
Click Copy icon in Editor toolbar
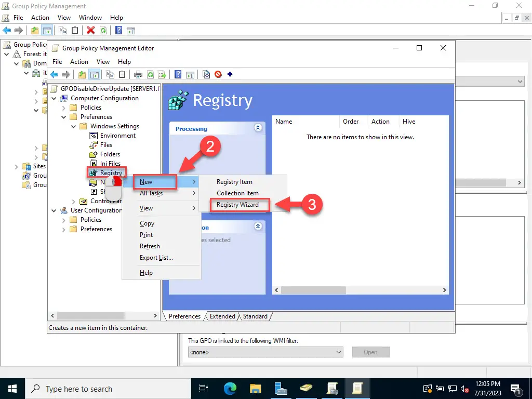pyautogui.click(x=110, y=74)
